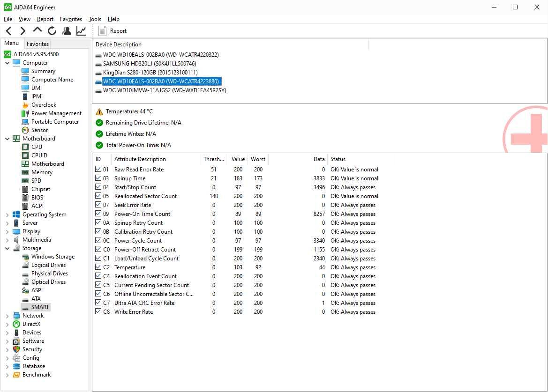Select the Benchmark icon item
The image size is (548, 392).
[x=16, y=375]
